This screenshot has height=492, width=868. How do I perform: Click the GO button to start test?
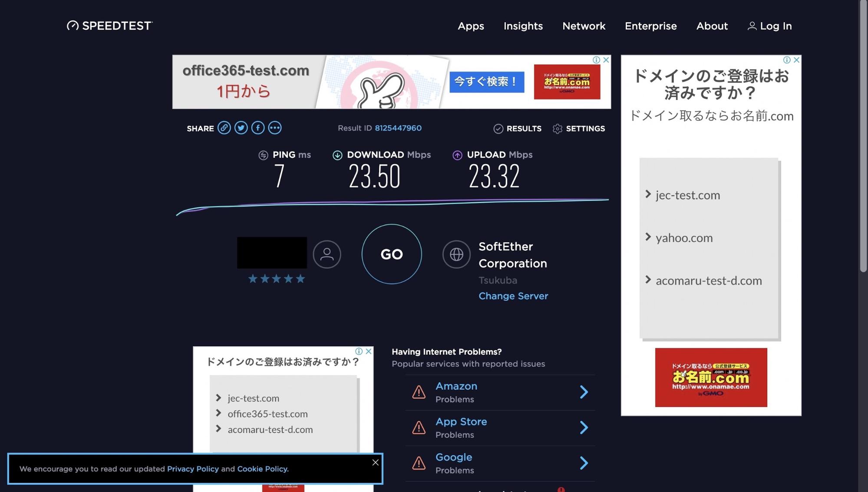click(x=392, y=254)
